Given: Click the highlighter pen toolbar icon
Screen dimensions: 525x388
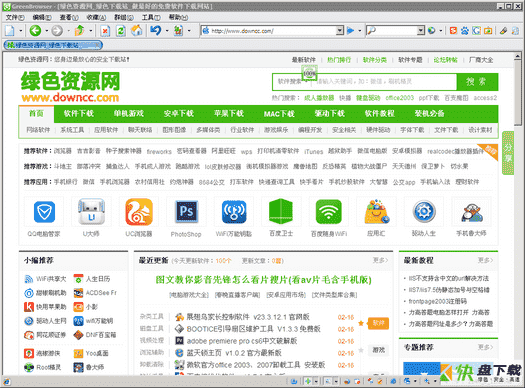Looking at the screenshot, I should point(503,31).
